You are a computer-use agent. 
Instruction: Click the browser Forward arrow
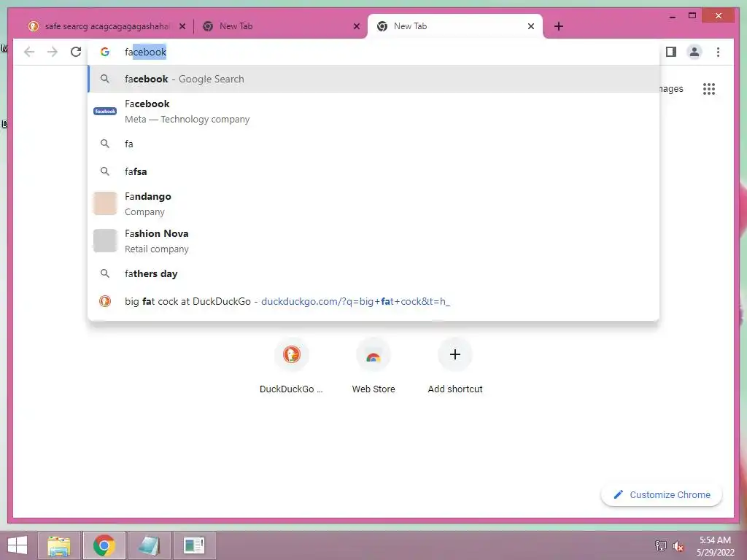(x=53, y=52)
